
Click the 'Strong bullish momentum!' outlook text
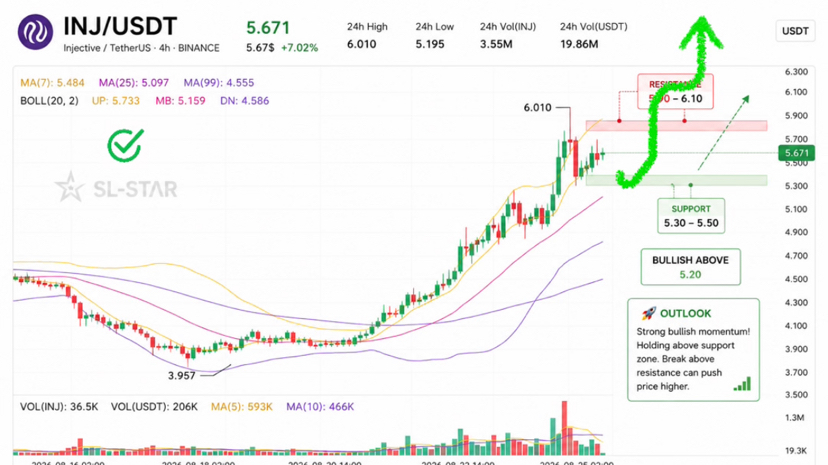[693, 332]
